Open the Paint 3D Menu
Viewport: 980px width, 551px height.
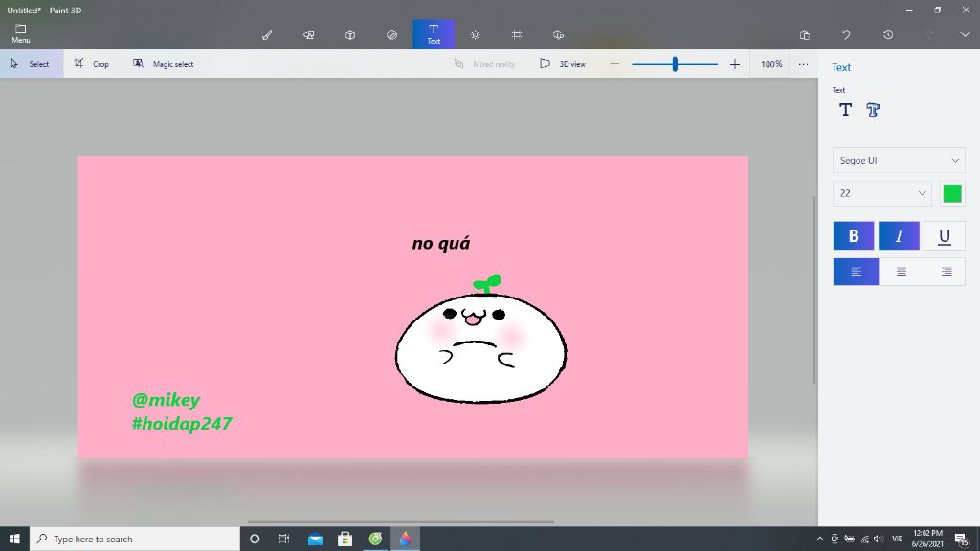pos(19,33)
